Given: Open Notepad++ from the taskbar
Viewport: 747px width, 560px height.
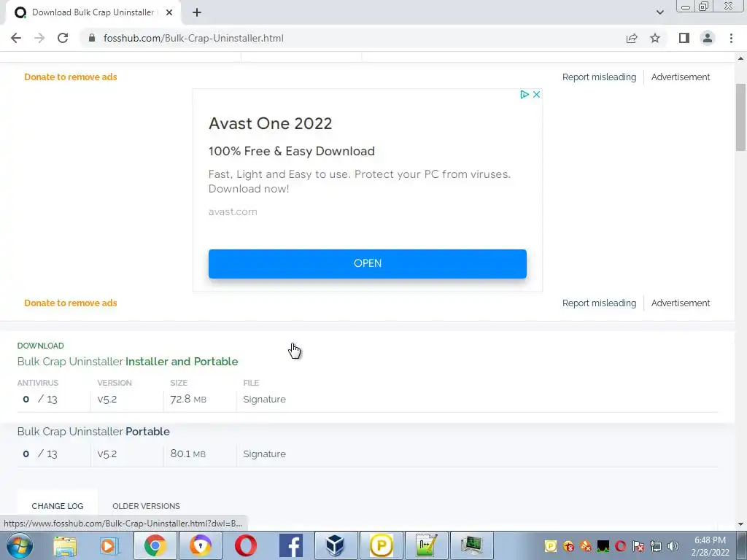Looking at the screenshot, I should point(426,545).
